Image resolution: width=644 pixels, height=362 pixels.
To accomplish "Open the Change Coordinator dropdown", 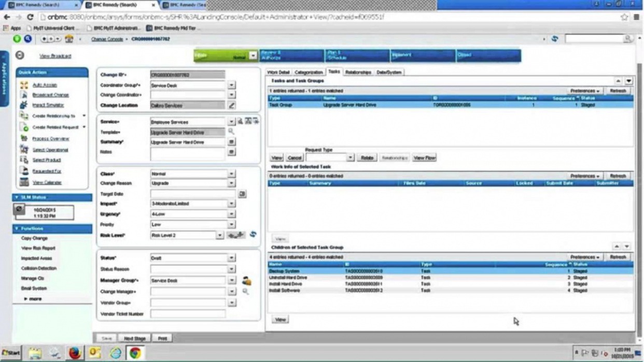I will [x=232, y=95].
